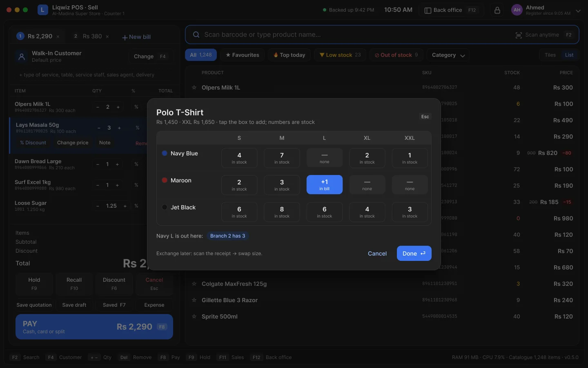
Task: Decrease Olpers Milk 1L quantity
Action: [98, 107]
